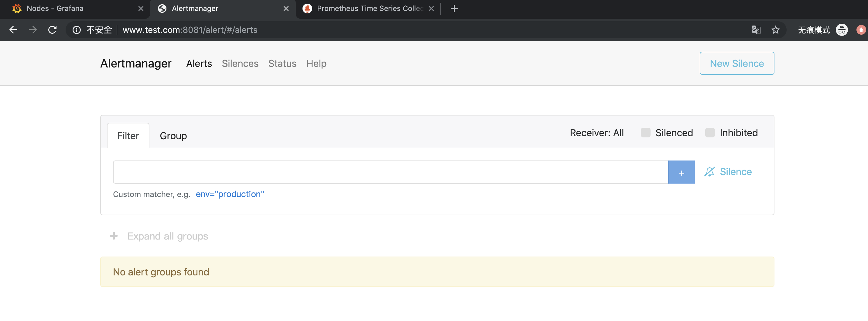Open the Status navigation item
The height and width of the screenshot is (321, 868).
coord(282,64)
